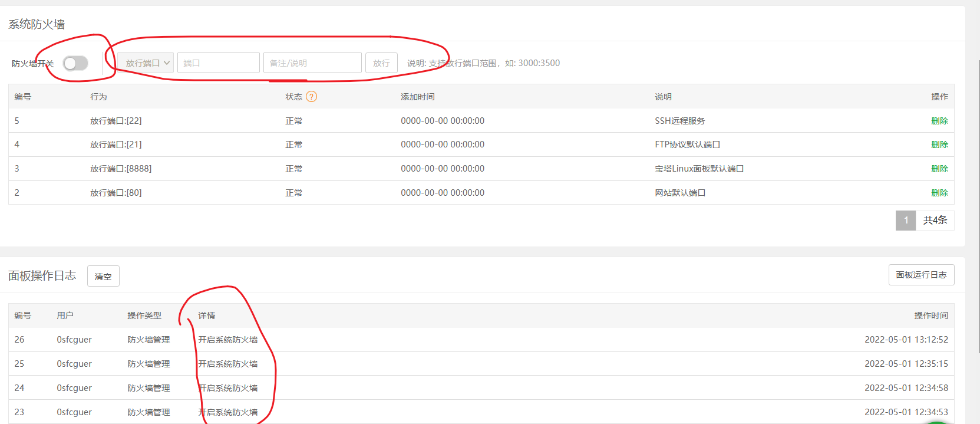Click the SSH远程服务 description
The image size is (980, 424).
tap(680, 121)
